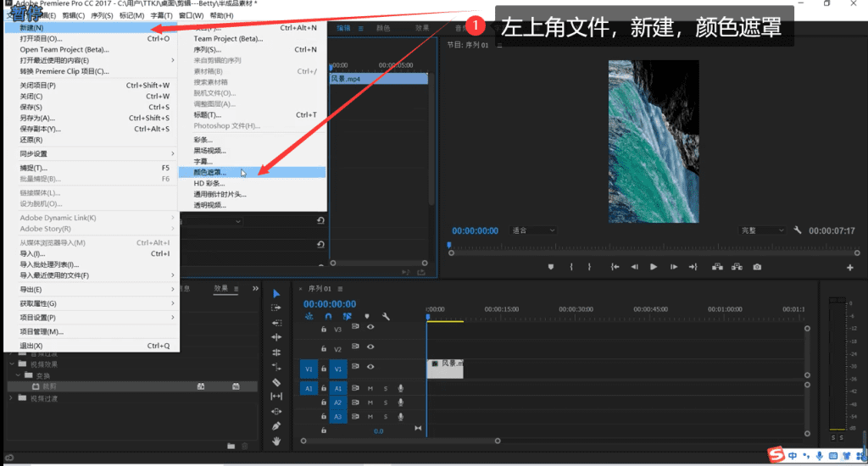Toggle nest sequence insert mode icon

coord(309,317)
